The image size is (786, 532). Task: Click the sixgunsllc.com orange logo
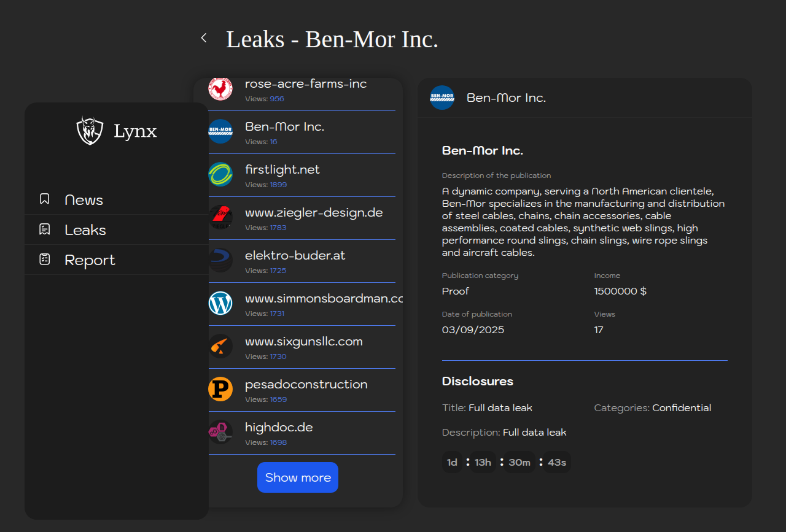220,346
